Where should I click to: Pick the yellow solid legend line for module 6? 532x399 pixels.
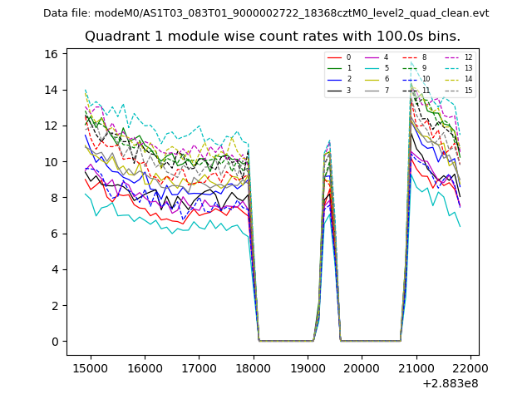point(371,79)
